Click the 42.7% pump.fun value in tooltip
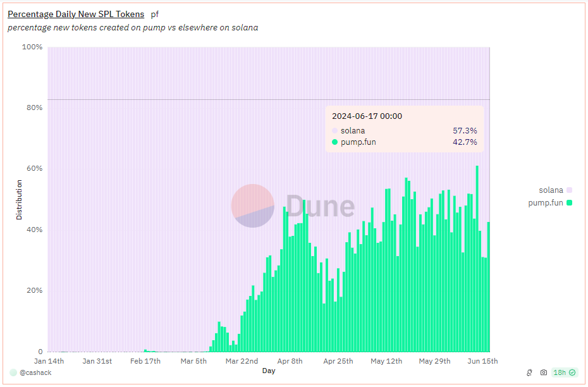This screenshot has width=588, height=387. coord(465,142)
